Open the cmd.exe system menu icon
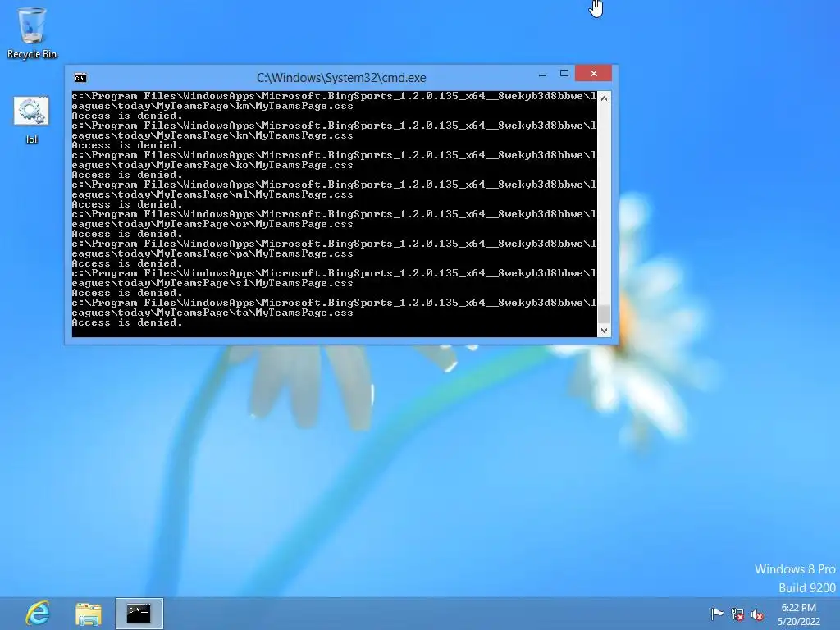 click(80, 78)
